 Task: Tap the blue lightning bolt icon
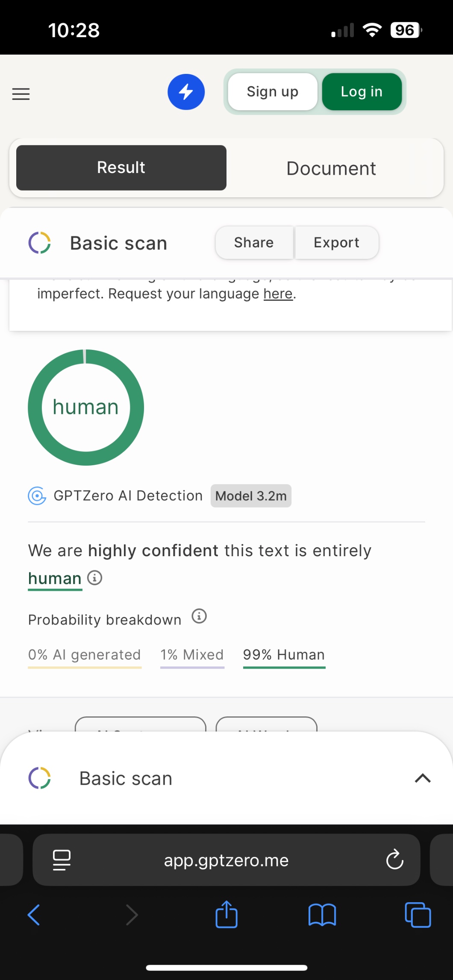click(186, 92)
